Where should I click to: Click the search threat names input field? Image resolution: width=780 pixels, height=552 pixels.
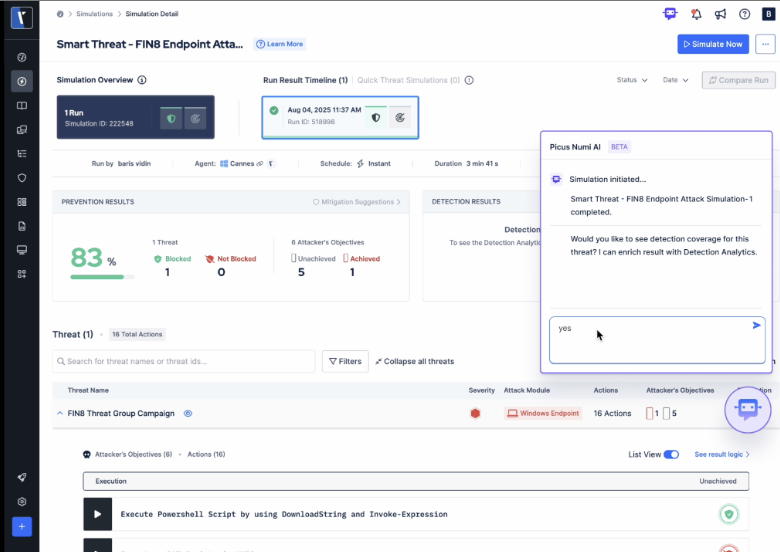click(185, 361)
